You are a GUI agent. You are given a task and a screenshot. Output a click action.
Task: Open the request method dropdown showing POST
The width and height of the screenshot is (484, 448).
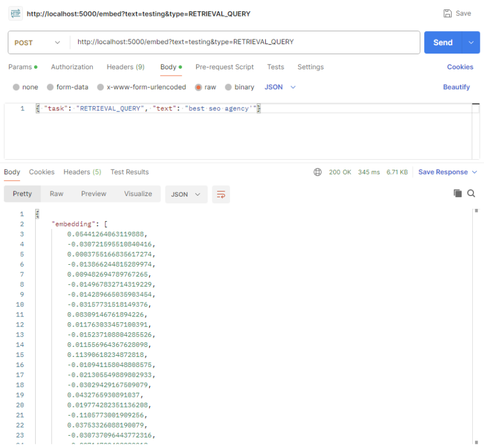pos(38,42)
